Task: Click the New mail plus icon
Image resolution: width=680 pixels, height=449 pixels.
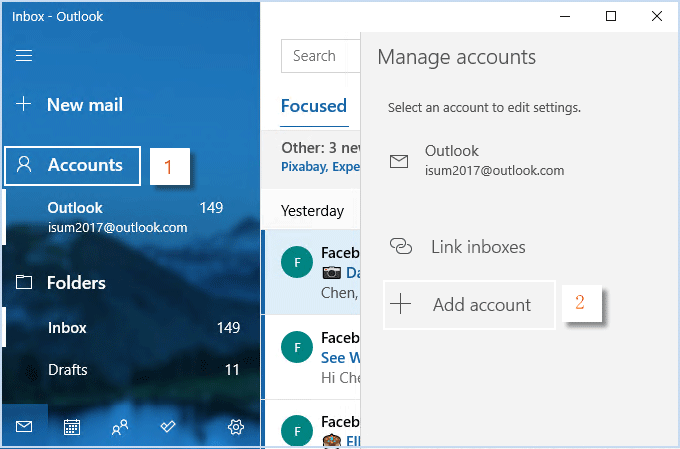Action: click(23, 104)
